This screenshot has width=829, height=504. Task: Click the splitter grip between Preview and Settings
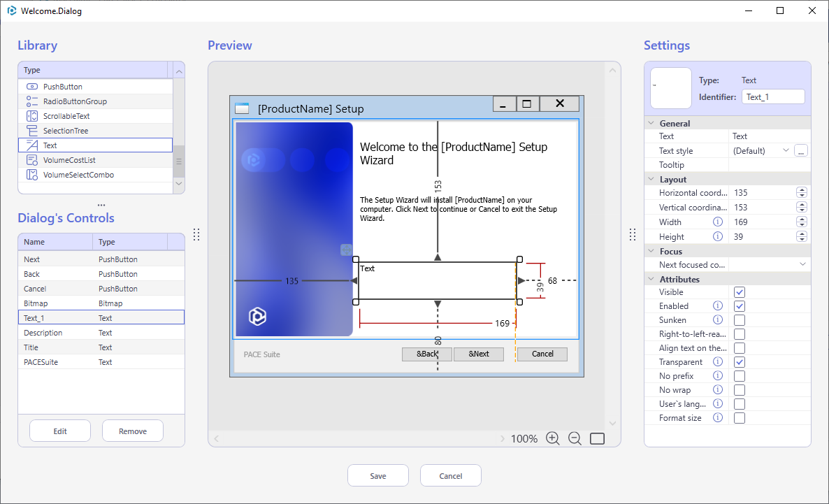[x=633, y=234]
